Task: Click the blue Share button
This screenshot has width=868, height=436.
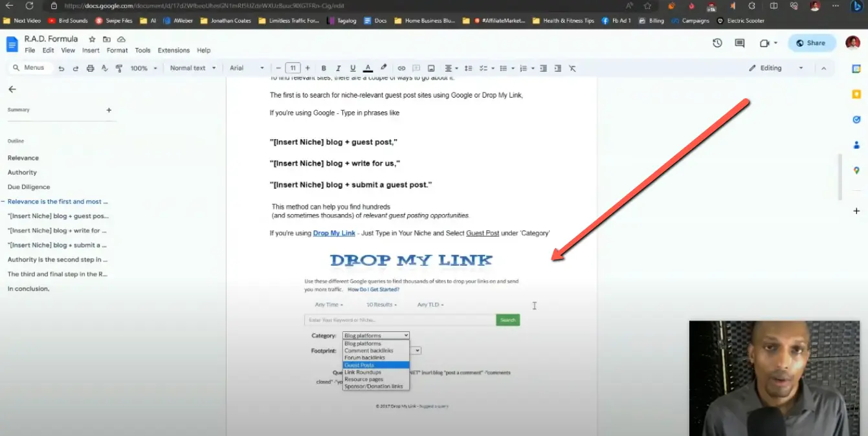Action: click(811, 43)
